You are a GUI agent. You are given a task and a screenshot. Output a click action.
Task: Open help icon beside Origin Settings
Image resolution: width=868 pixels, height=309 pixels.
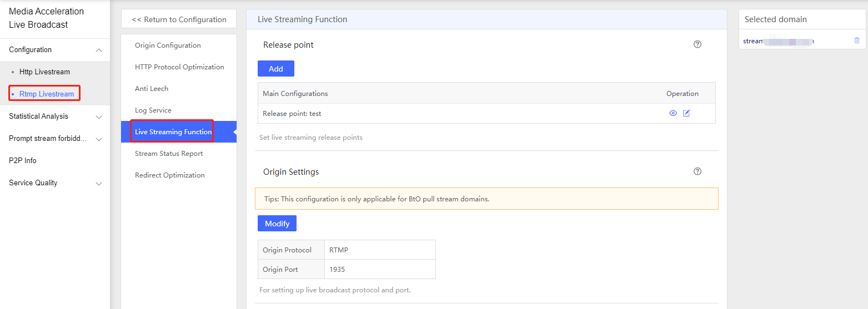698,171
